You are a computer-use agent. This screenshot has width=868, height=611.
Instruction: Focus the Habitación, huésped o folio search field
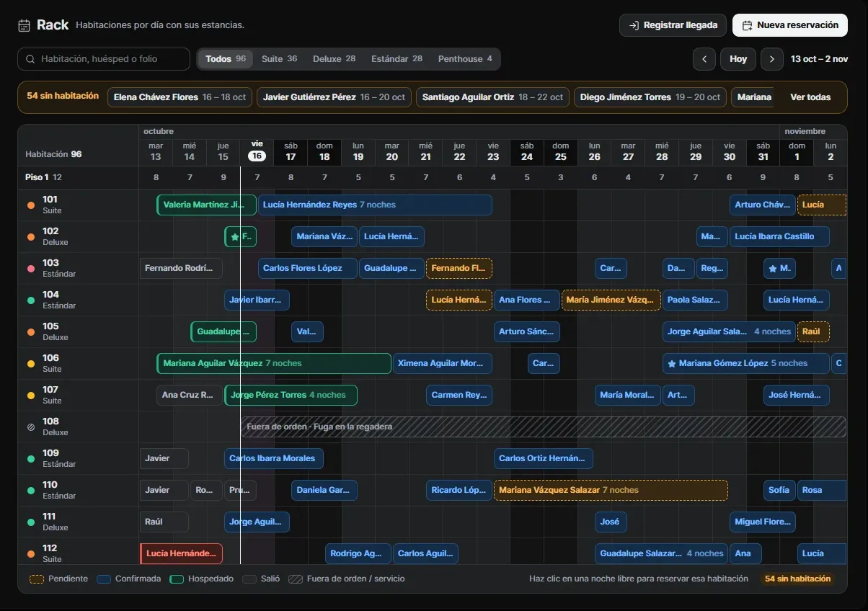tap(104, 59)
